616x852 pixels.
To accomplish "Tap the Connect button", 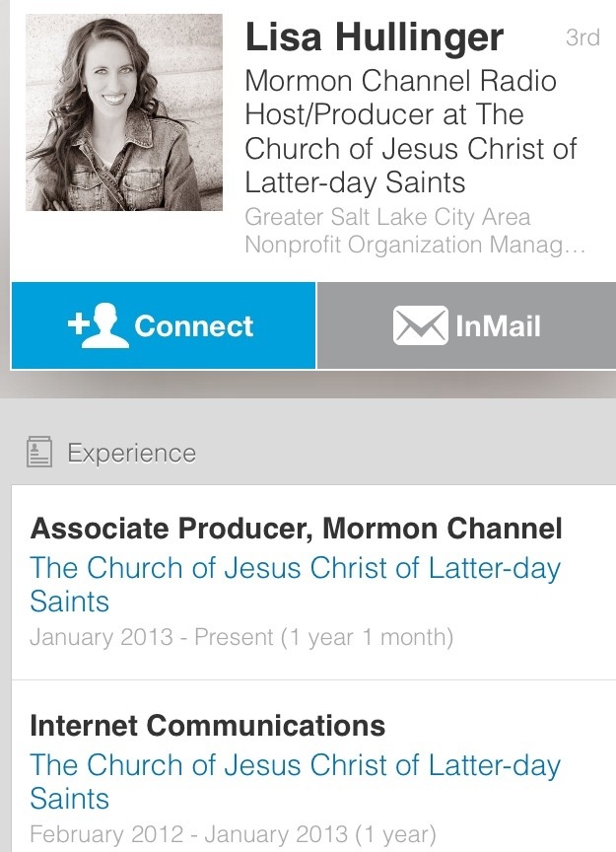I will (164, 325).
